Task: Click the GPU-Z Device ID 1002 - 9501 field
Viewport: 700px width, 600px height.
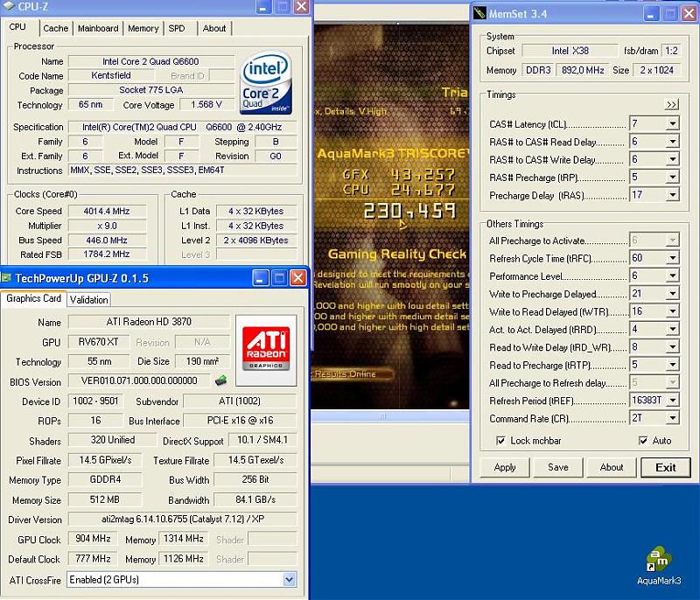Action: (x=95, y=401)
